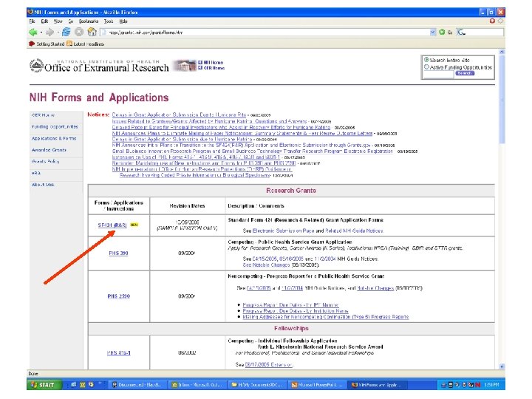Click the Stop loading icon
Image resolution: width=532 pixels, height=399 pixels.
pos(79,33)
